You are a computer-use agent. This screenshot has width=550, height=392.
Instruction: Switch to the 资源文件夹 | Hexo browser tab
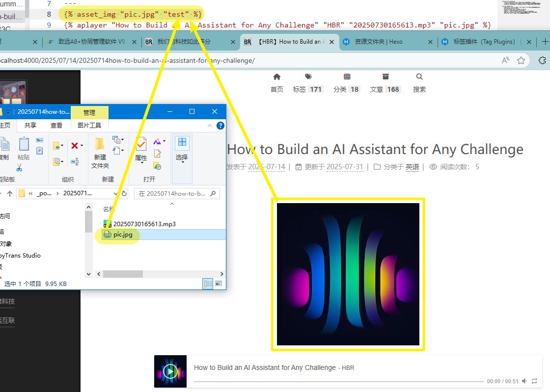pyautogui.click(x=387, y=42)
